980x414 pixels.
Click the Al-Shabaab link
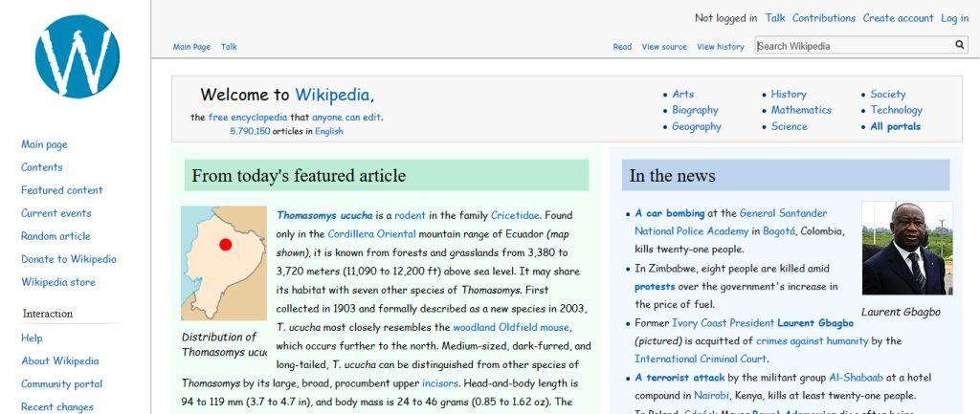point(856,378)
